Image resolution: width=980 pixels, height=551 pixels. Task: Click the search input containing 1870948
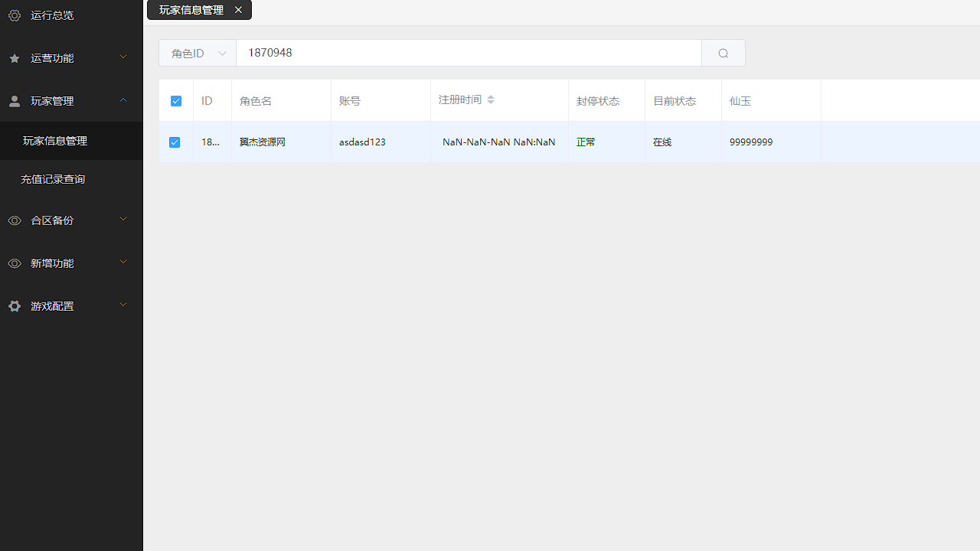click(x=469, y=53)
